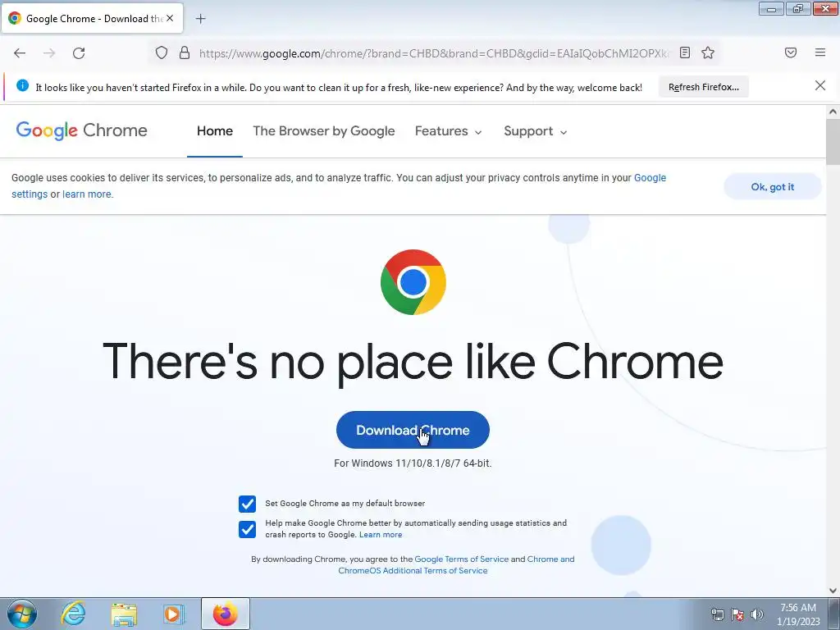
Task: Follow the learn more cookie link
Action: [x=87, y=194]
